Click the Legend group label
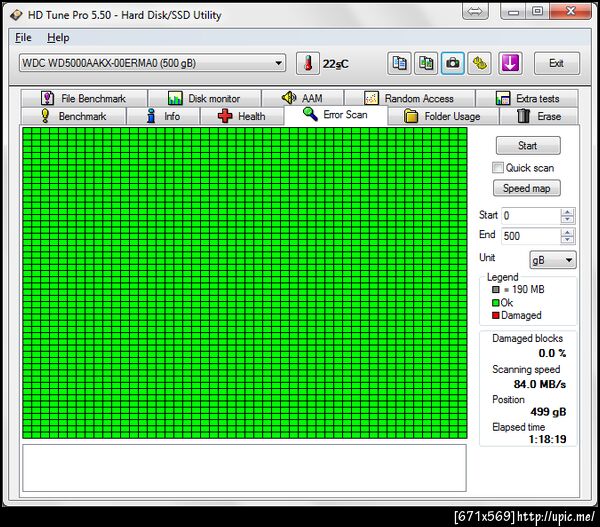 502,277
